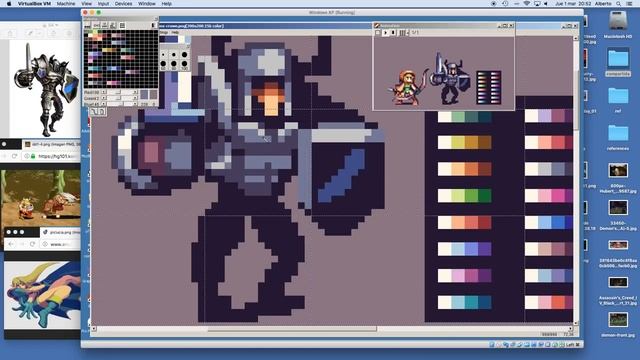
Task: Open the Machine menu in VirtualBox
Action: point(66,4)
